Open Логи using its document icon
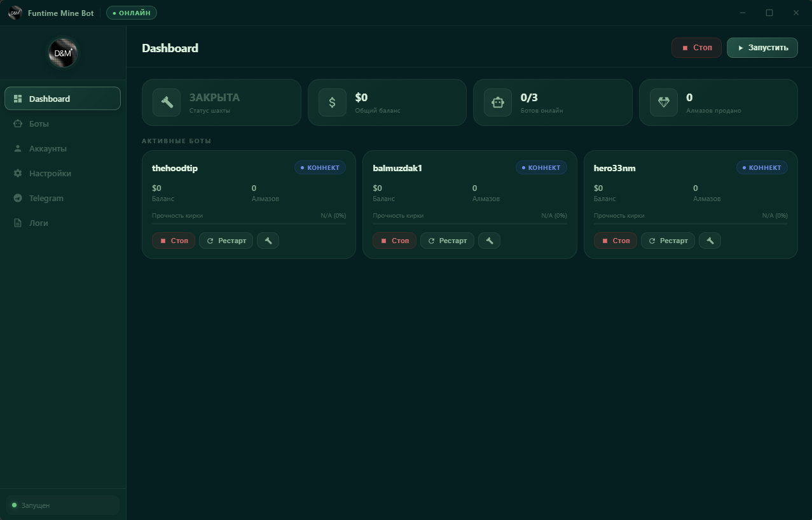The width and height of the screenshot is (812, 520). [18, 223]
